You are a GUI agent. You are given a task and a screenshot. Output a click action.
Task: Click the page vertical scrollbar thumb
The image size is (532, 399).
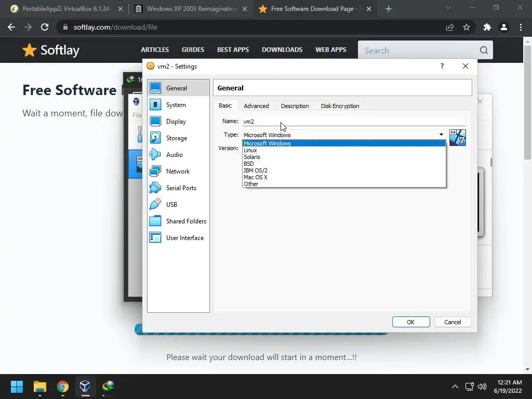click(528, 103)
